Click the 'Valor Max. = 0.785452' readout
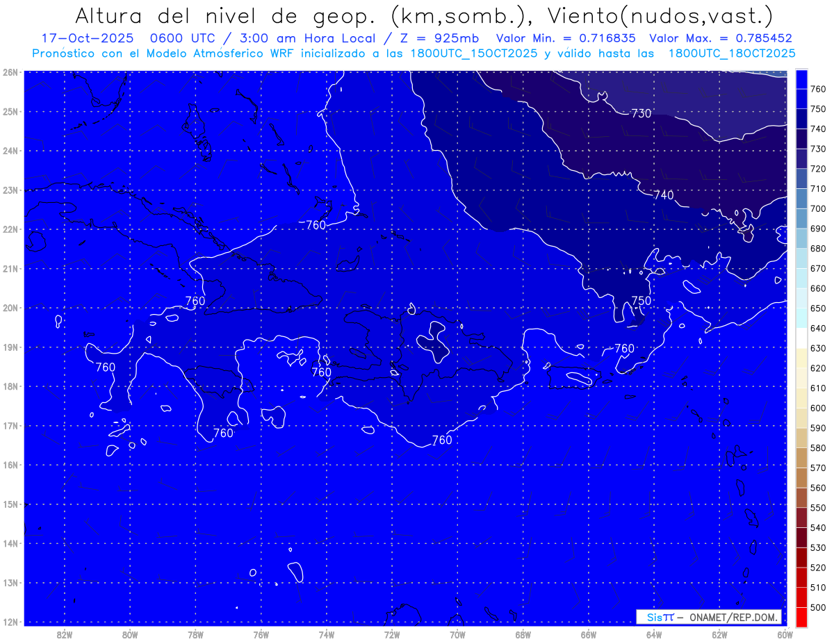This screenshot has height=644, width=834. [x=721, y=38]
